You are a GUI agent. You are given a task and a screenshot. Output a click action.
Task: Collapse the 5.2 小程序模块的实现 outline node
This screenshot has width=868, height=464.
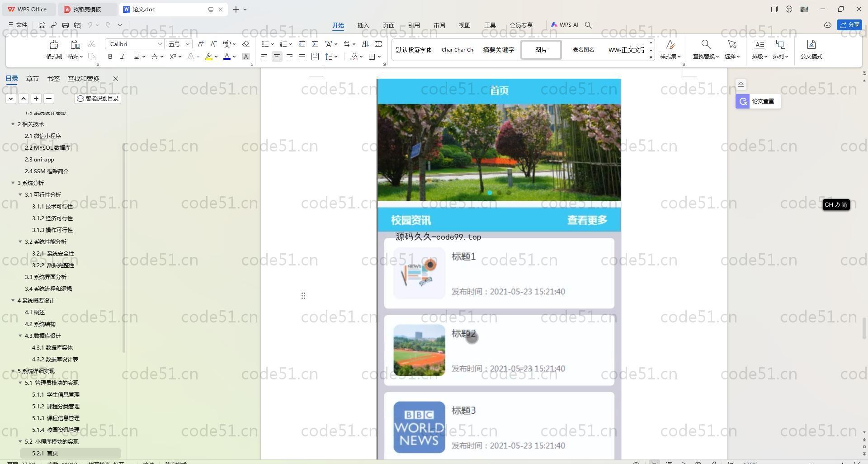tap(20, 441)
